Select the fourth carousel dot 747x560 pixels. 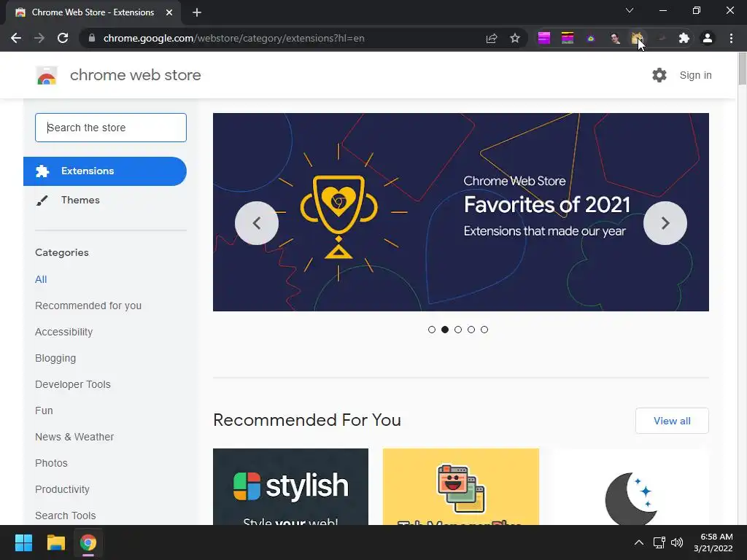coord(471,330)
